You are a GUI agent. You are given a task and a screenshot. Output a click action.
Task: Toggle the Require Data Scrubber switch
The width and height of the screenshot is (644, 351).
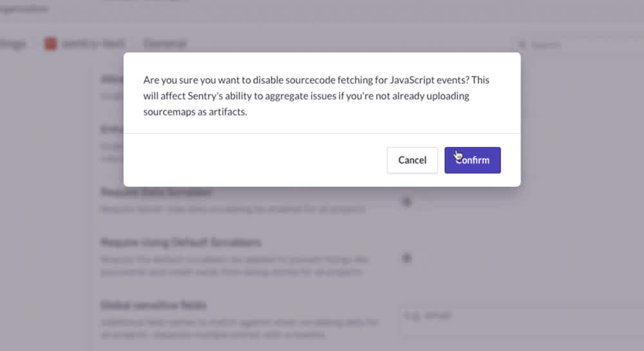pos(406,201)
